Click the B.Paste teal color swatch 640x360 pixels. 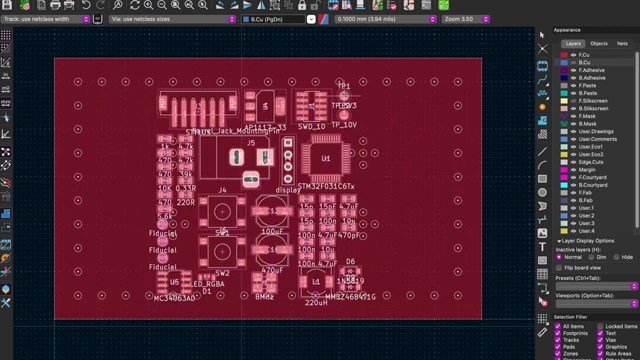point(564,93)
